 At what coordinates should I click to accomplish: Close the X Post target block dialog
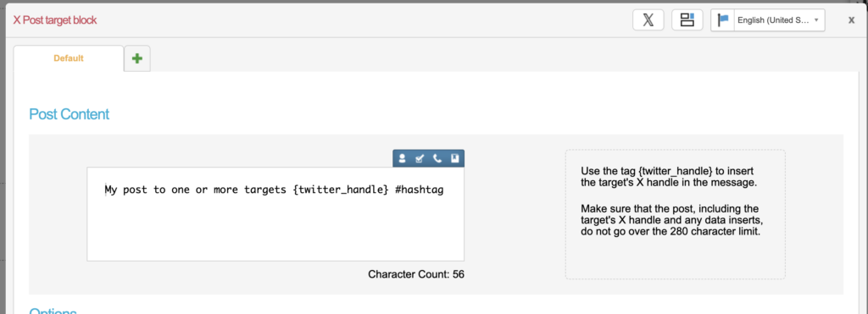[x=851, y=20]
